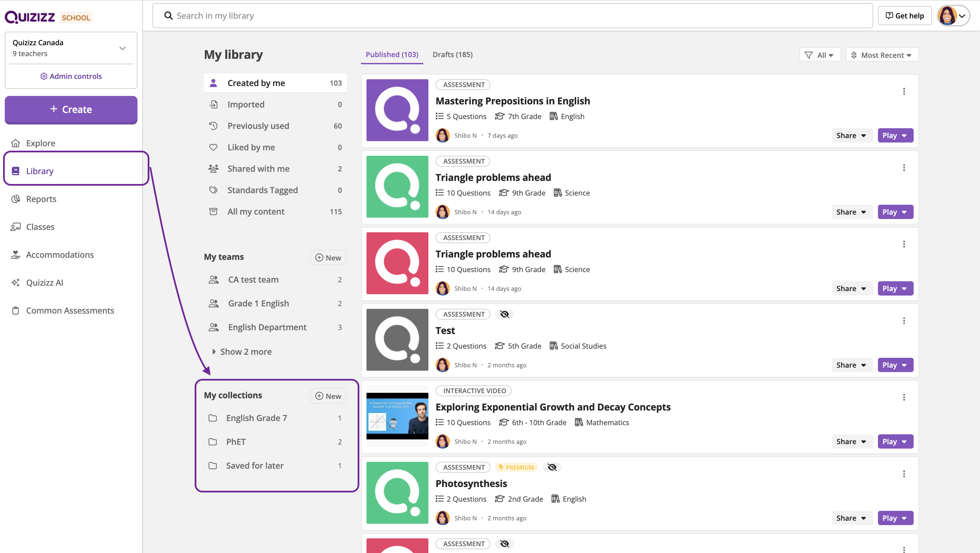Viewport: 980px width, 553px height.
Task: Select English Department team
Action: click(275, 327)
